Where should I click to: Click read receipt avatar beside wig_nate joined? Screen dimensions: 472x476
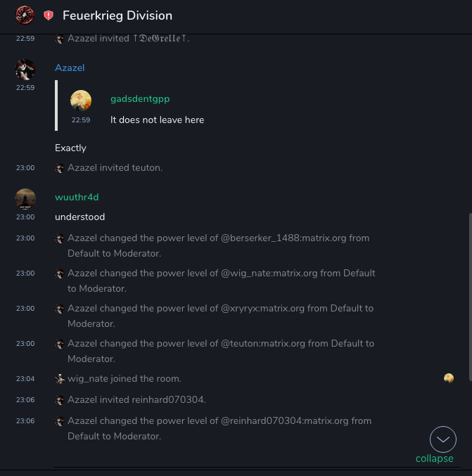click(x=449, y=378)
